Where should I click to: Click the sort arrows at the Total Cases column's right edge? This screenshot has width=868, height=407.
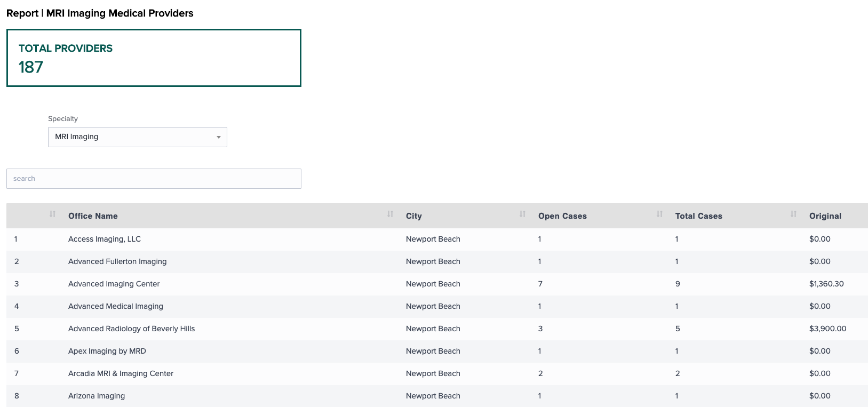click(x=793, y=214)
